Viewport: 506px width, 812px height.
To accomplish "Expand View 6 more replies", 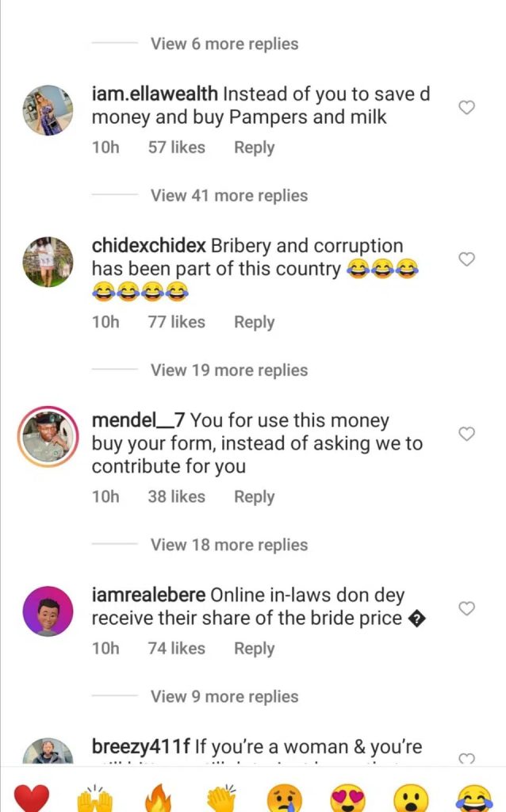I will [224, 44].
